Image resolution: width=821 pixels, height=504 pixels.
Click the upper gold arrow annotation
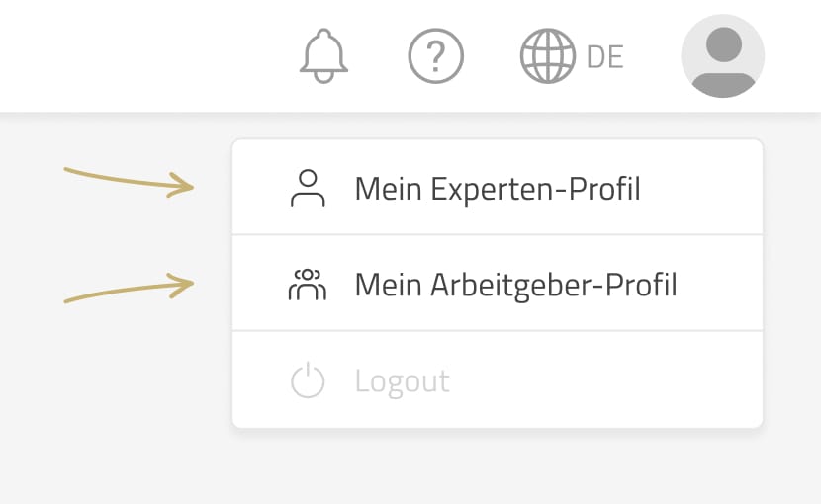point(129,181)
